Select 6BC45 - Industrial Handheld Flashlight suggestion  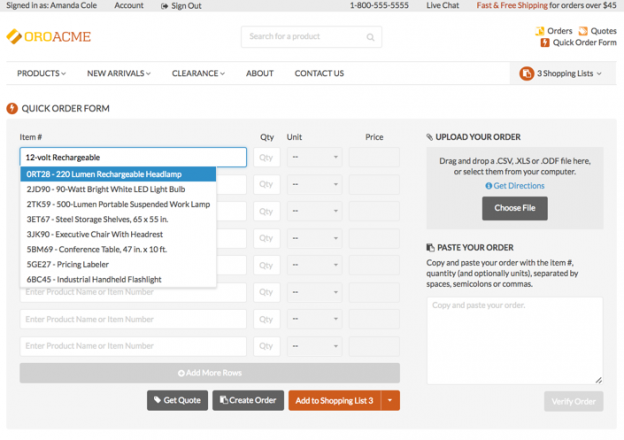click(x=118, y=280)
